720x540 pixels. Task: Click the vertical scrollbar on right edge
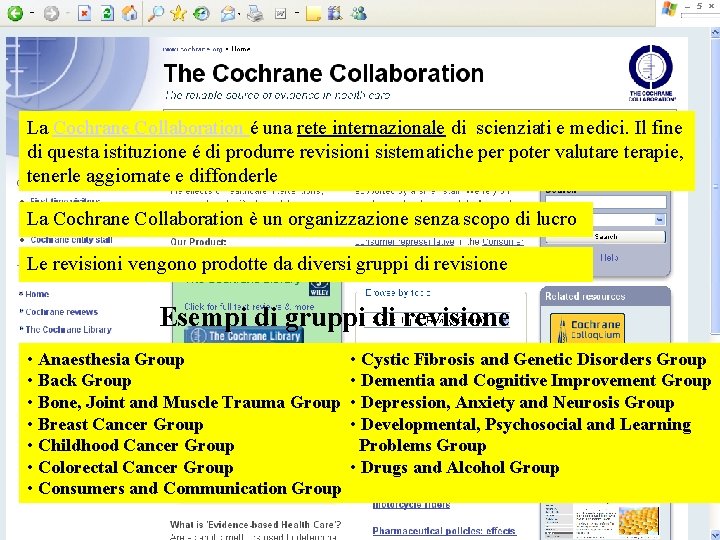point(715,184)
